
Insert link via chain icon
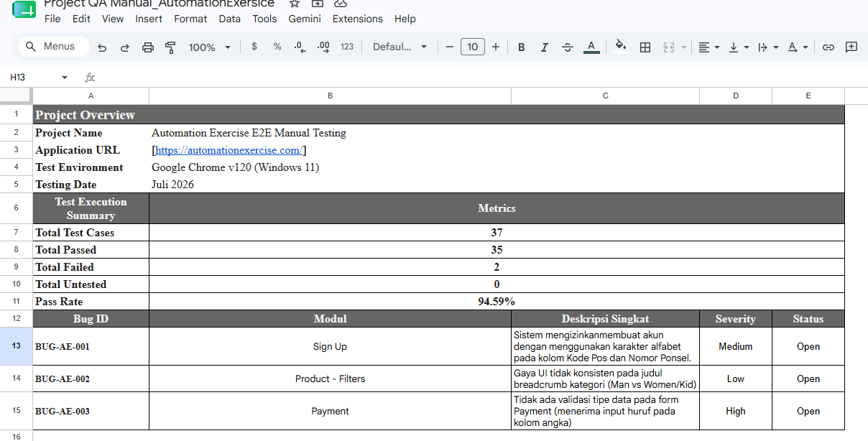tap(828, 47)
